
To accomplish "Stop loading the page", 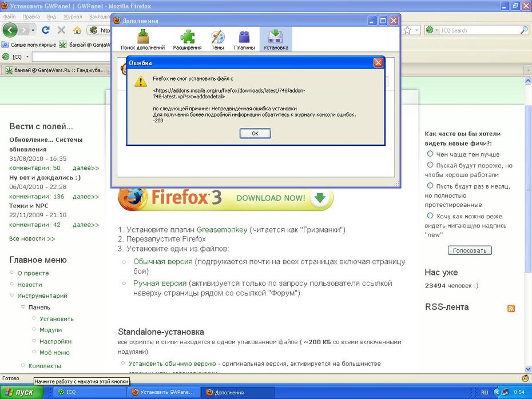I will coord(61,30).
